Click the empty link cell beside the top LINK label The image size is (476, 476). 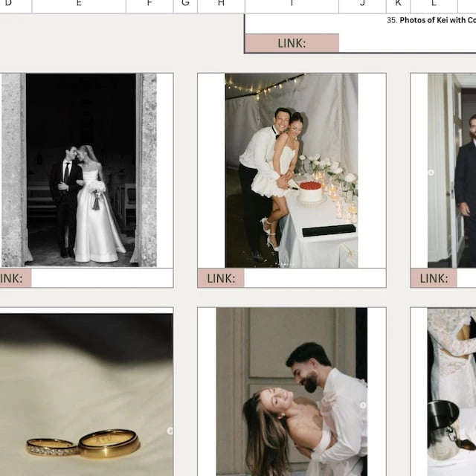[408, 43]
